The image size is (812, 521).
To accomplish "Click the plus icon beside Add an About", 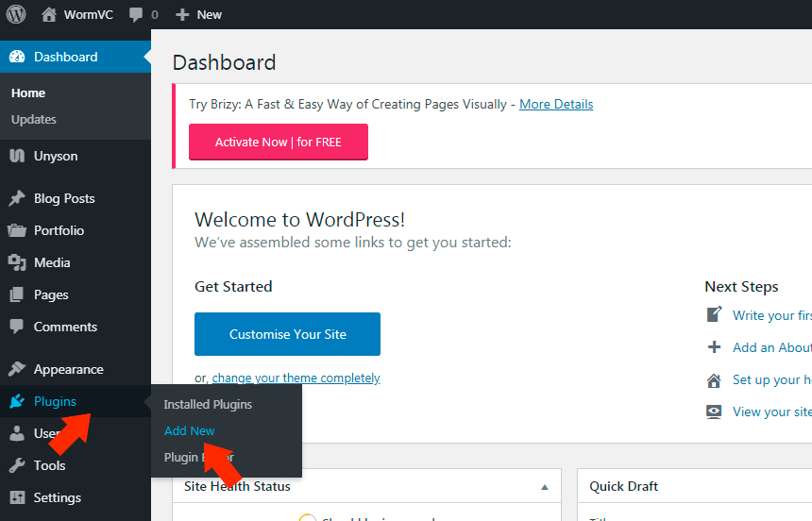I will pos(714,347).
